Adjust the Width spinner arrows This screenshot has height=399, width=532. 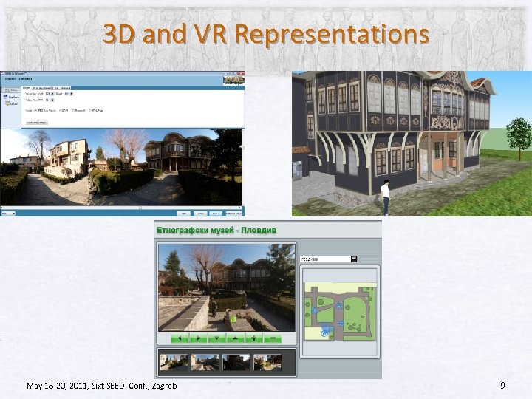[x=52, y=94]
